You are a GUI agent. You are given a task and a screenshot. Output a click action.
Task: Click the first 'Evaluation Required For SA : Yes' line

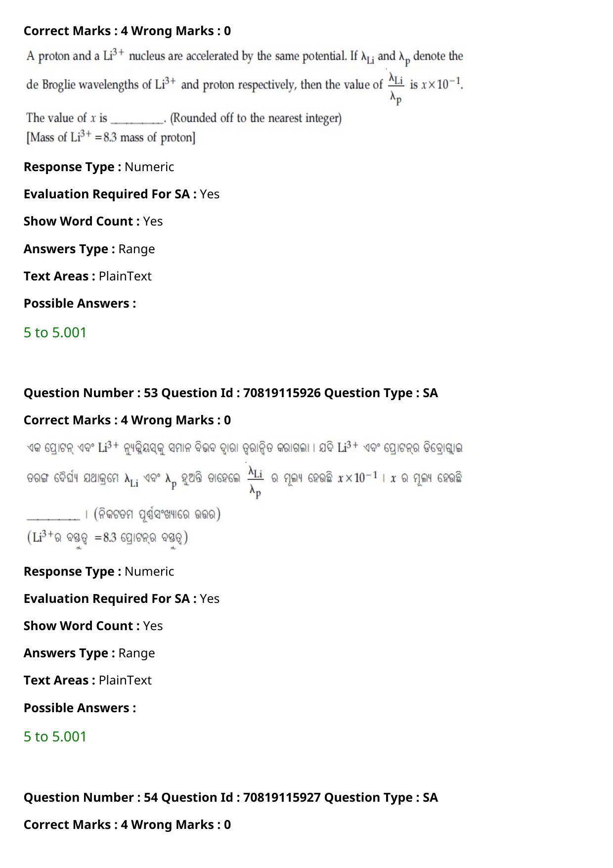coord(122,194)
